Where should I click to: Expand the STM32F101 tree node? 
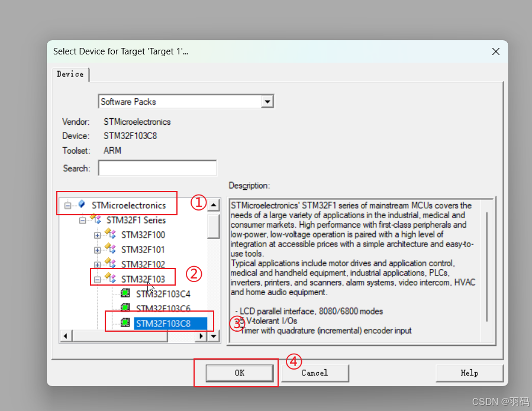[98, 250]
